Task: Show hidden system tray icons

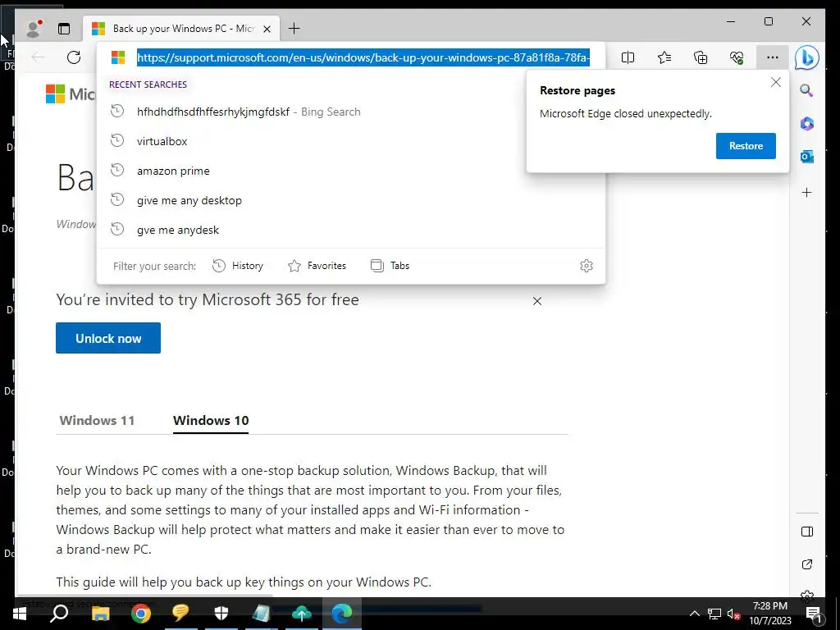Action: click(x=694, y=614)
